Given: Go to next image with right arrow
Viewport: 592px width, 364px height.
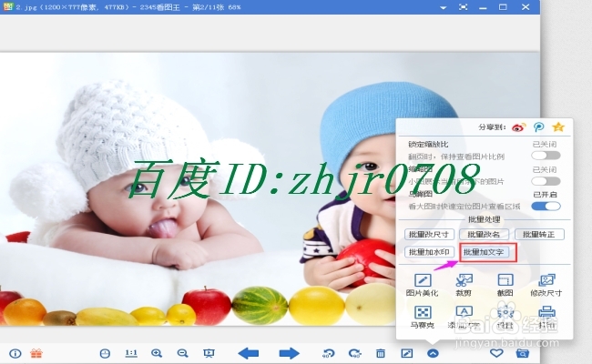Looking at the screenshot, I should (x=290, y=353).
